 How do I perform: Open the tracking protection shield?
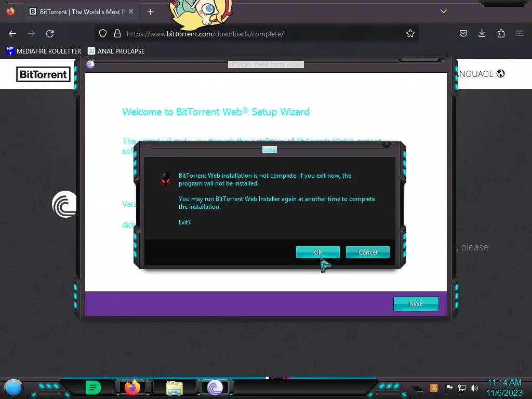pos(103,33)
